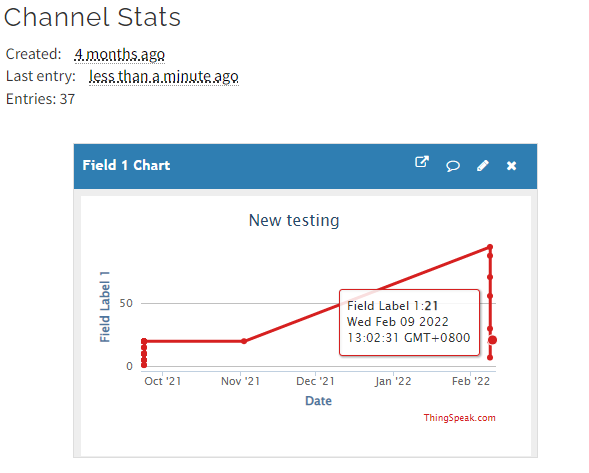Viewport: 589px width, 473px height.
Task: Click the Oct '21 axis label
Action: (163, 381)
